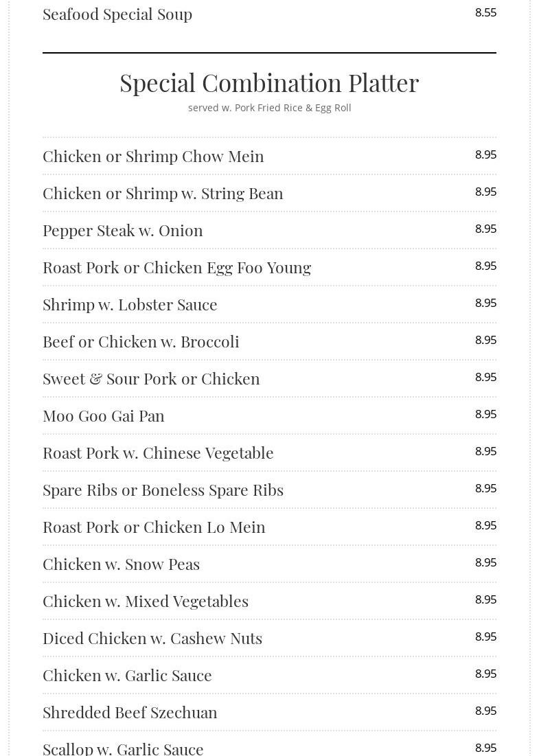Viewport: 539px width, 756px height.
Task: Click the 8.55 price for Seafood Special Soup
Action: (x=485, y=12)
